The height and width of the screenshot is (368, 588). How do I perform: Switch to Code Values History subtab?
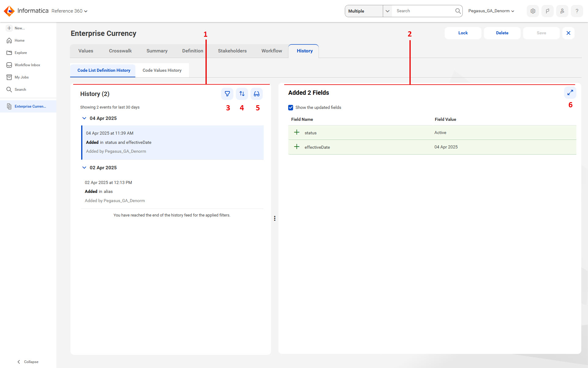point(162,70)
